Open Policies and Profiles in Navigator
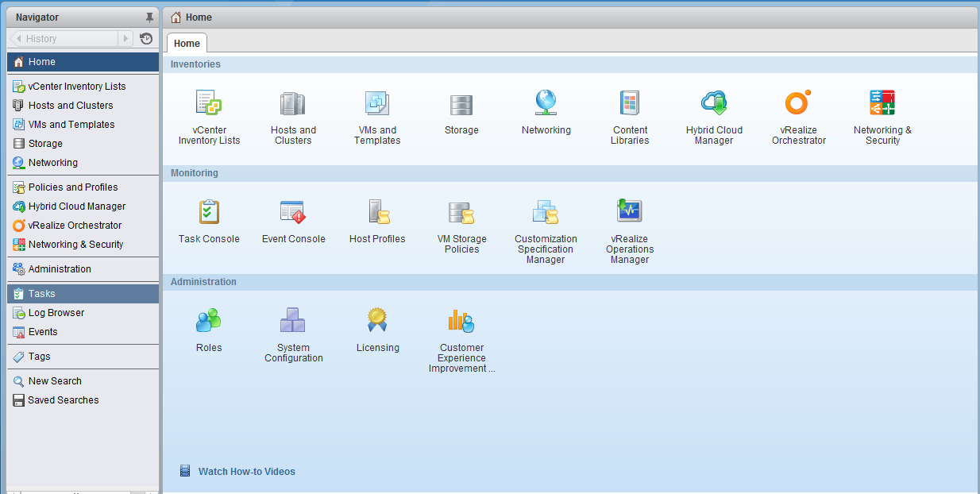 (x=83, y=187)
